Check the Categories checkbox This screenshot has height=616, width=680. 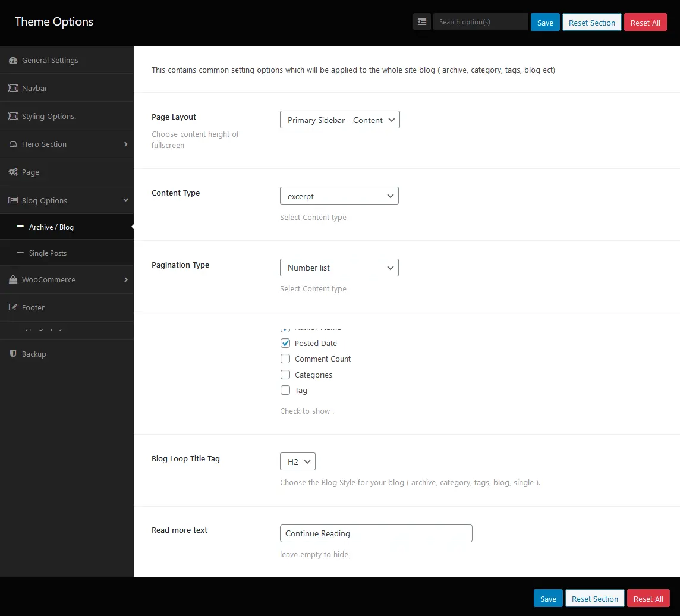pyautogui.click(x=285, y=375)
